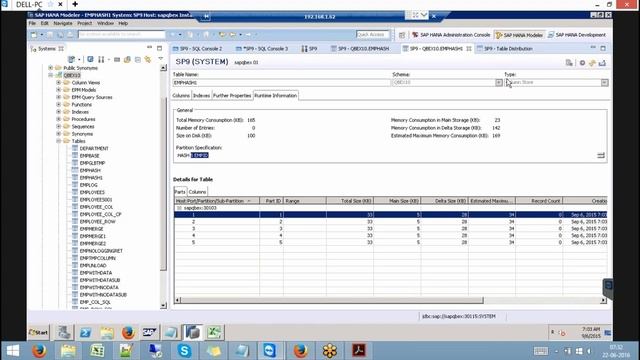Switch to SP9 - QBEX10.EMPHASH editor tab
Viewport: 640px width, 360px height.
tap(360, 49)
